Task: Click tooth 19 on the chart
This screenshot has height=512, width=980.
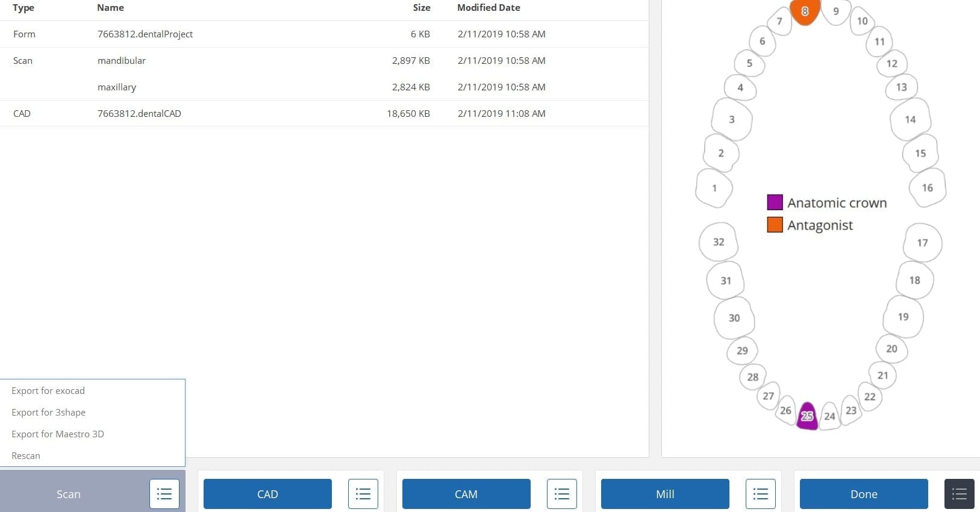Action: 903,316
